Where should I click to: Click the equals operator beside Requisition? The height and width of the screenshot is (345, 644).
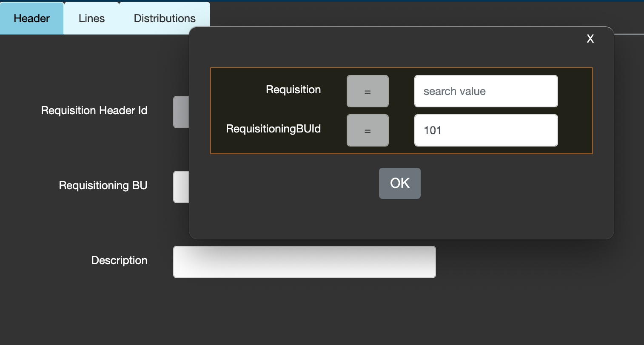[x=367, y=91]
